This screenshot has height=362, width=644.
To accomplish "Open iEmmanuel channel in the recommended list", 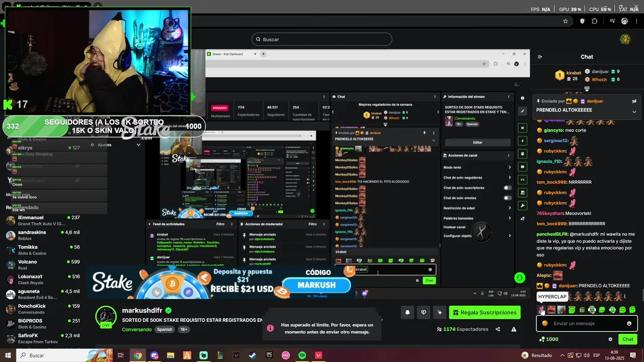I will coord(43,221).
